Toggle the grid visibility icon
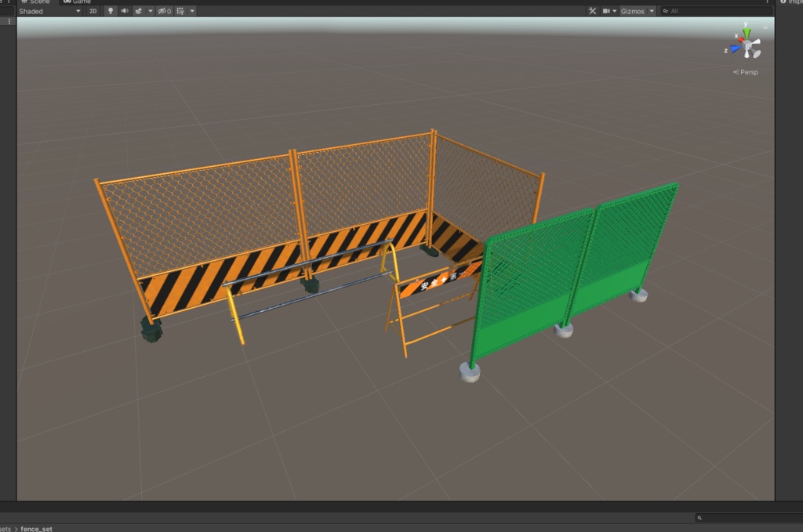Image resolution: width=803 pixels, height=532 pixels. (x=181, y=10)
